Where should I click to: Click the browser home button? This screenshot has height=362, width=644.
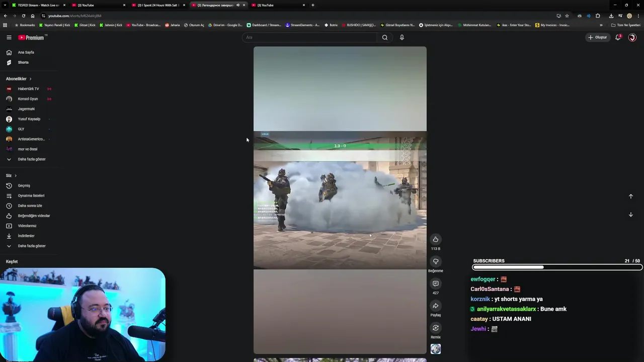(33, 16)
